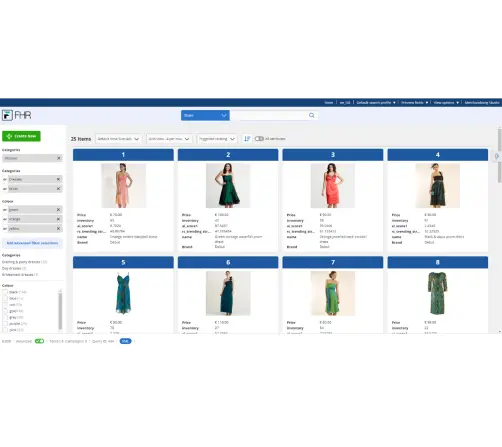502x447 pixels.
Task: Open Merchandising Studio from top bar
Action: 482,103
